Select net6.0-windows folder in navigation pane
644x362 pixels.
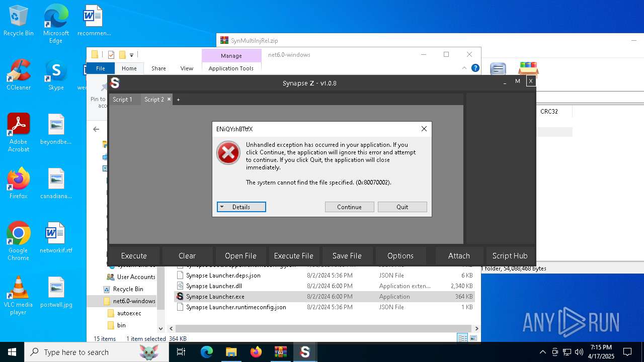click(129, 301)
